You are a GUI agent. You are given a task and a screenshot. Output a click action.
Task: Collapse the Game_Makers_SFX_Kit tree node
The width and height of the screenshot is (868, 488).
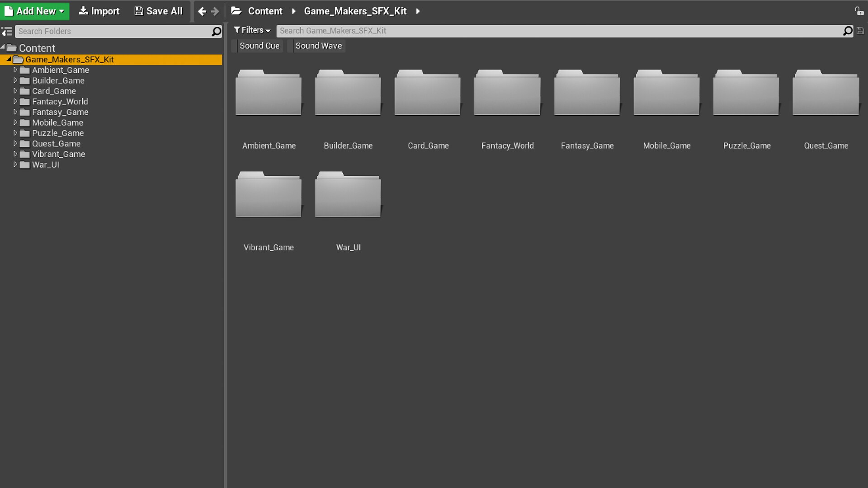9,59
